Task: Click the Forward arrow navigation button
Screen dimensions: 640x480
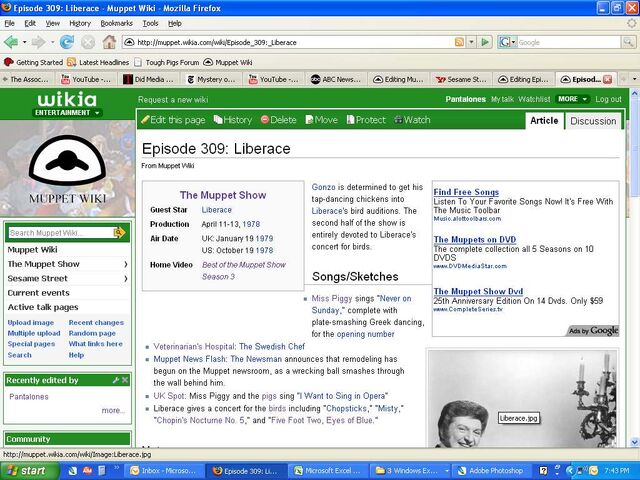Action: [x=38, y=42]
